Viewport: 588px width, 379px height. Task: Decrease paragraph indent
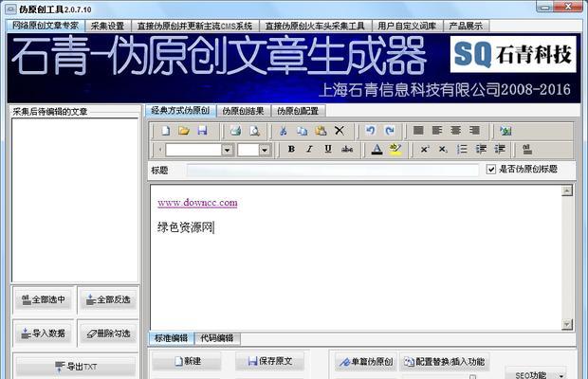481,149
